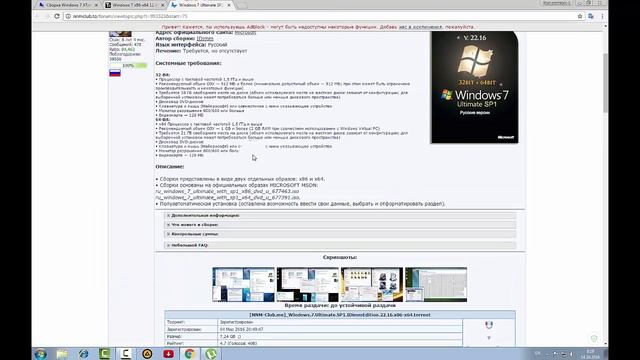Click the Windows 7 Ultimate SP1 box cover image
Image resolution: width=640 pixels, height=360 pixels.
[474, 87]
